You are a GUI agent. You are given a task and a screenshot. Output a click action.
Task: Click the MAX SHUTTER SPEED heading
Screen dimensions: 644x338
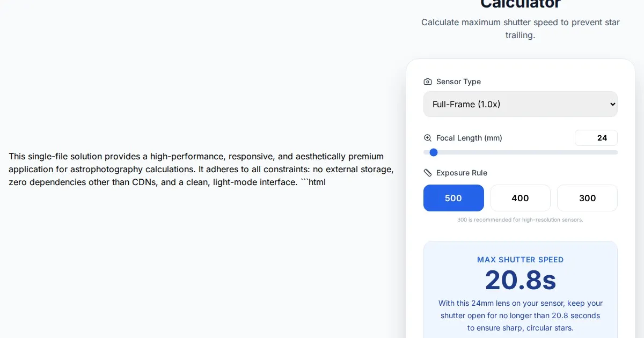point(520,260)
